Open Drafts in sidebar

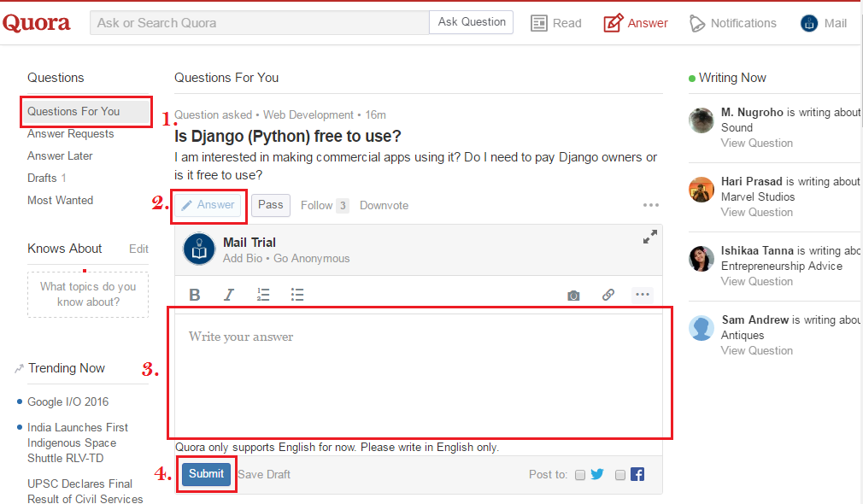47,178
